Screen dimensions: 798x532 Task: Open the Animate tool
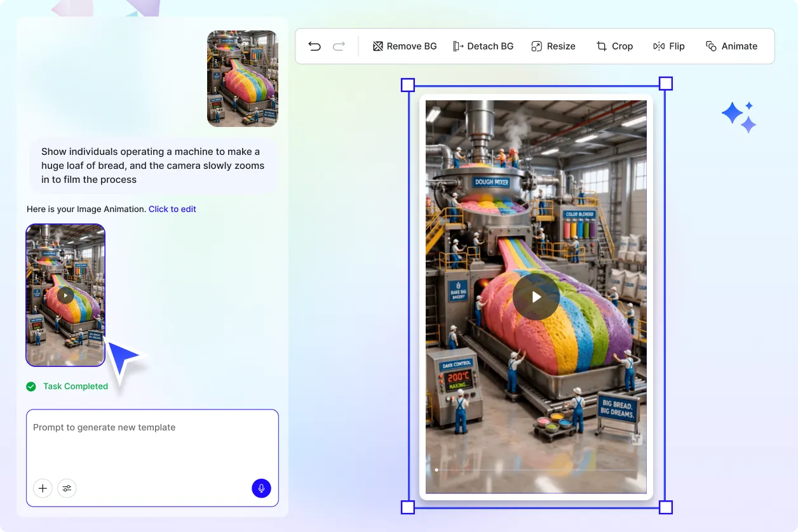click(x=731, y=46)
